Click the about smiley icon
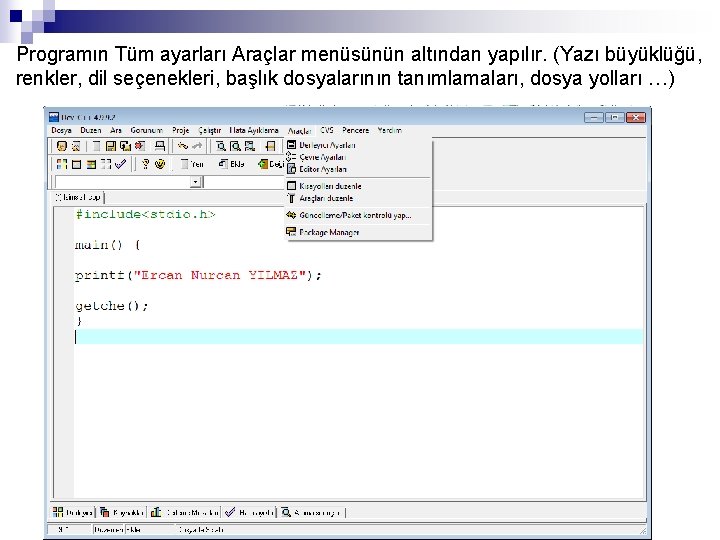 click(160, 164)
